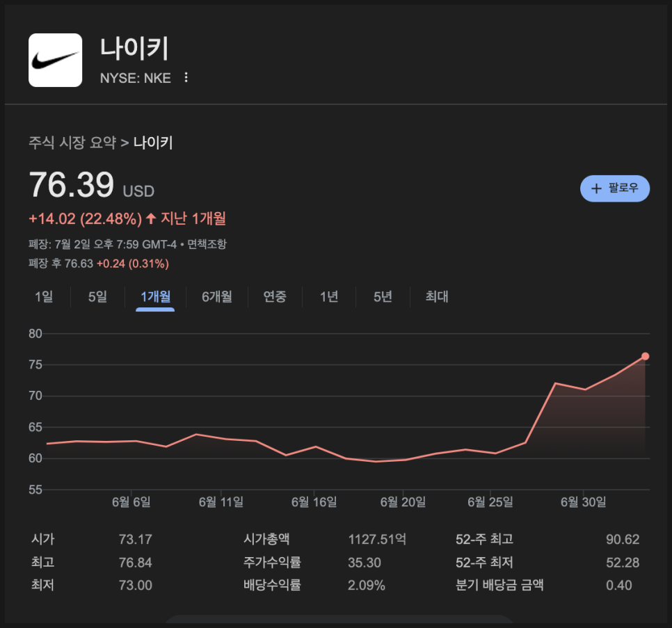Show the 5년 chart range
The image size is (672, 628).
point(383,296)
